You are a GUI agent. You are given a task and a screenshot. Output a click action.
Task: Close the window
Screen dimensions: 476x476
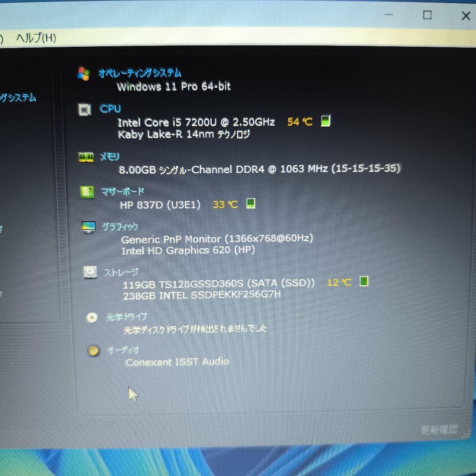click(x=466, y=15)
